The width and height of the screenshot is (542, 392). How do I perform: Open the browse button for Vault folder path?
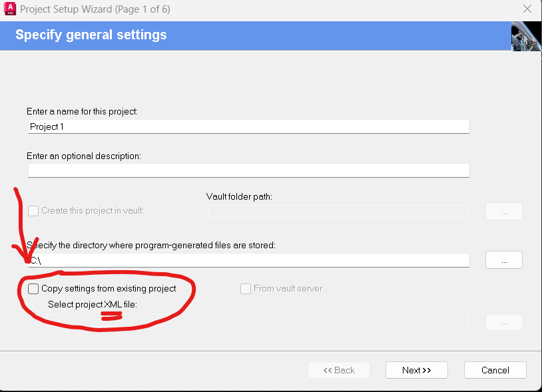503,212
